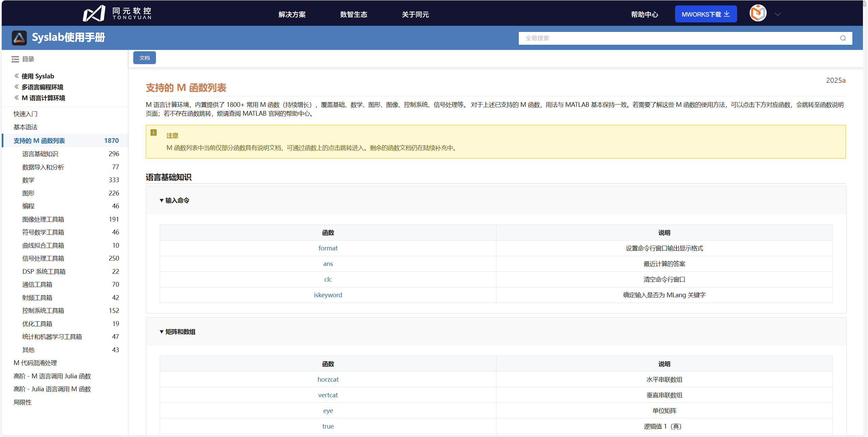
Task: Select the 文档 tab
Action: click(144, 58)
